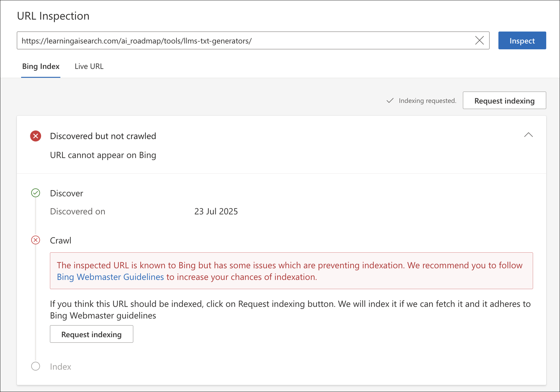Click the Indexing requested status text
The image size is (560, 392).
pyautogui.click(x=427, y=101)
